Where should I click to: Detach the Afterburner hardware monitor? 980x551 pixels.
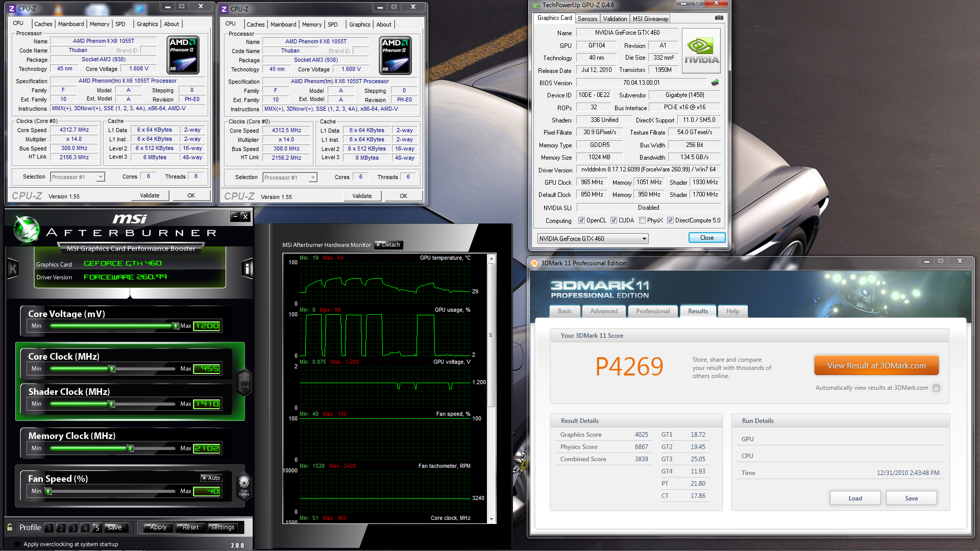tap(389, 245)
